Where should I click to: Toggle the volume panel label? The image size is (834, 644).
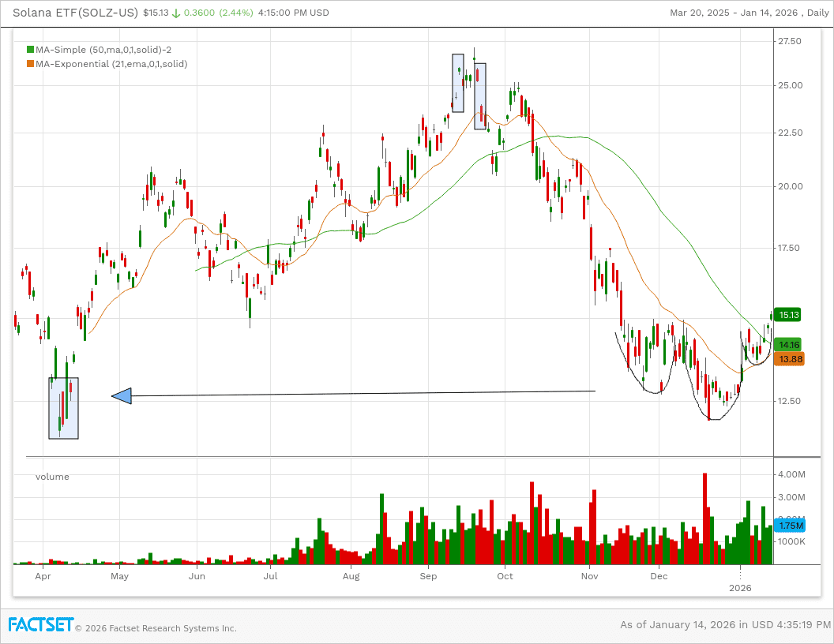[x=52, y=477]
